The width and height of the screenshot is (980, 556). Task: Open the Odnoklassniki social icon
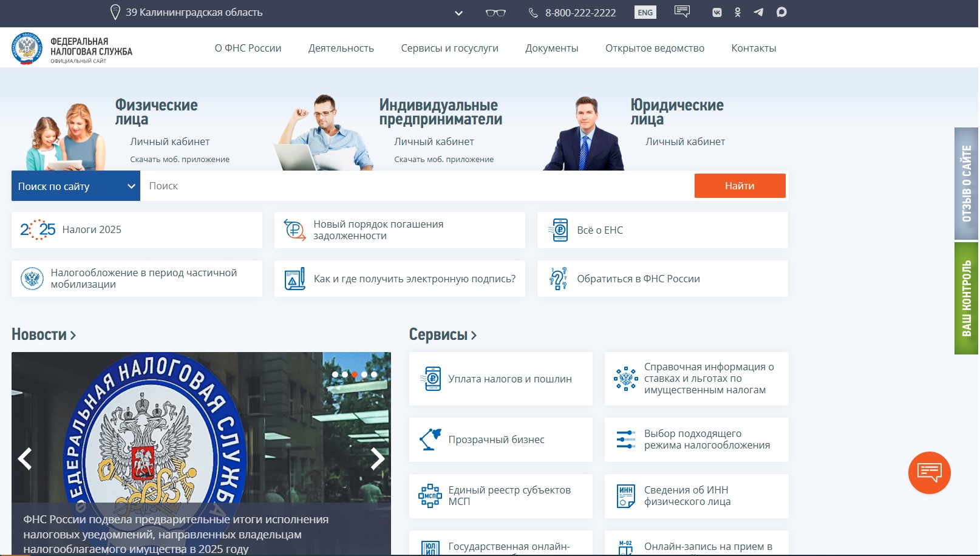click(x=738, y=12)
